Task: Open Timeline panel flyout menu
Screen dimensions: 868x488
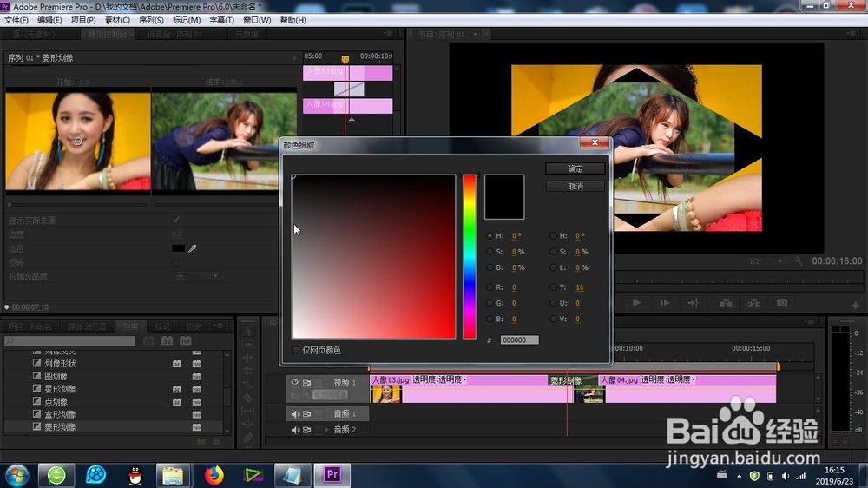Action: coord(809,322)
